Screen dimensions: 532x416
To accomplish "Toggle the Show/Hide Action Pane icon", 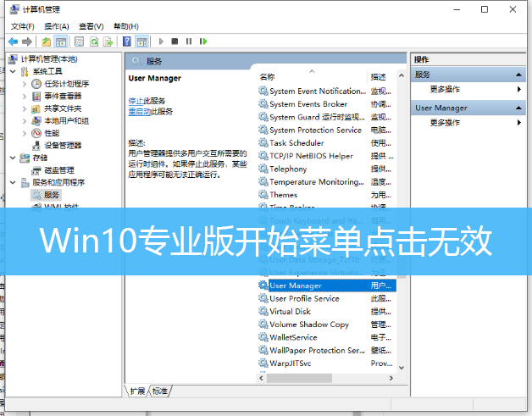I will pyautogui.click(x=141, y=42).
